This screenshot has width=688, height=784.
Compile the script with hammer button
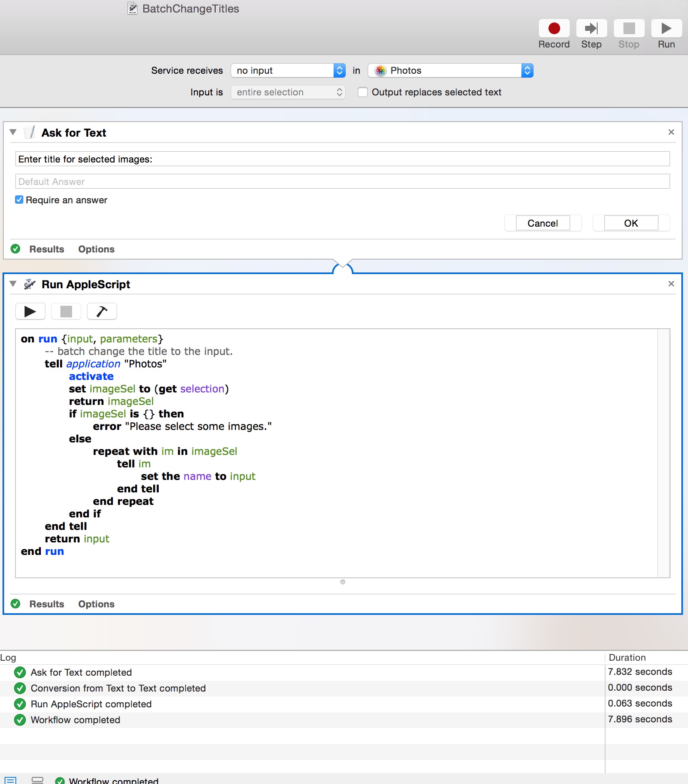tap(102, 311)
